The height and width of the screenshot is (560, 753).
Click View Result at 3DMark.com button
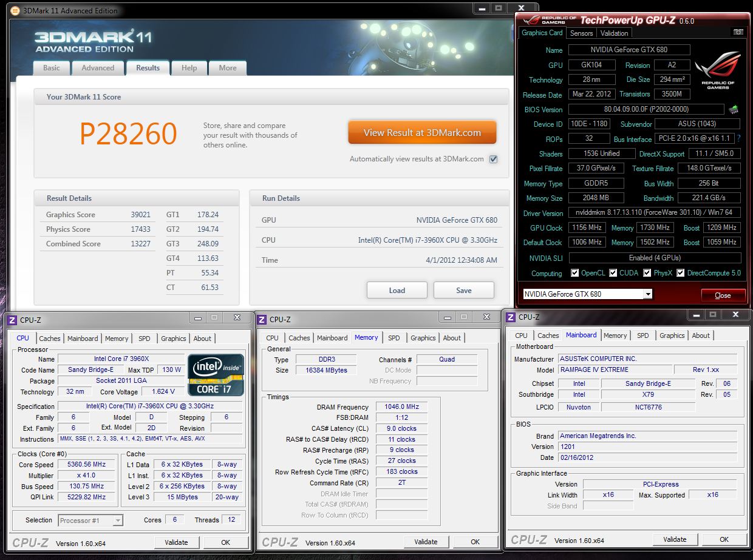tap(422, 132)
